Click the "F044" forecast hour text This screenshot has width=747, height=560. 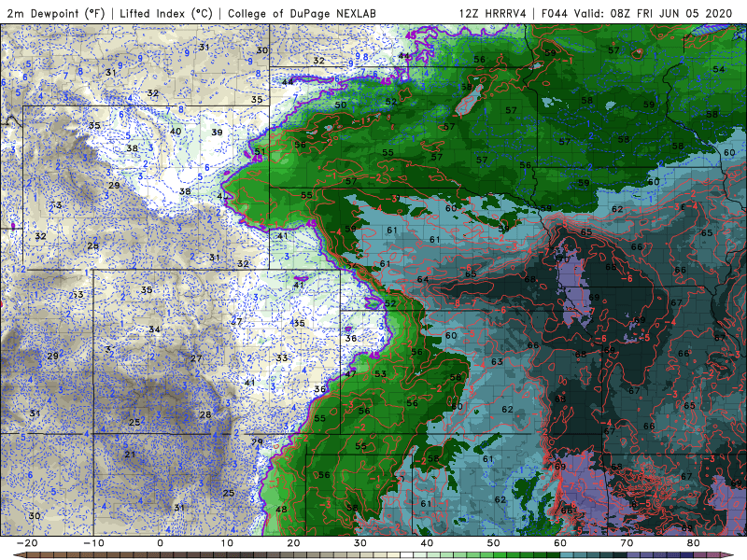point(555,14)
